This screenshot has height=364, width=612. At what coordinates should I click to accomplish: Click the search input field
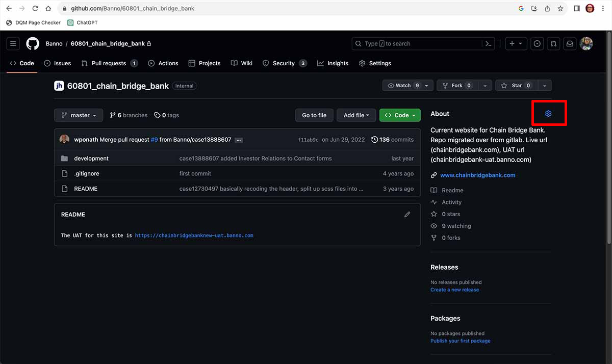click(x=418, y=44)
